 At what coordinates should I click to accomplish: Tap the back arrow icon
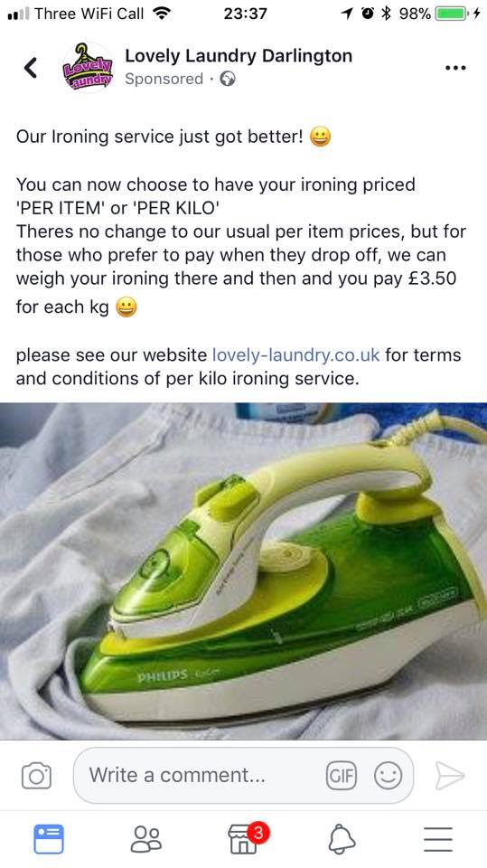(x=31, y=68)
